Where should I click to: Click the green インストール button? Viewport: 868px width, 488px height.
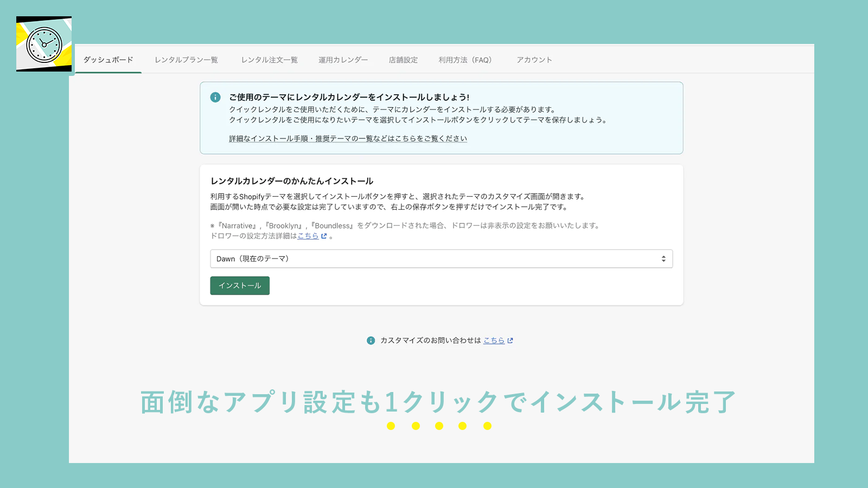point(240,286)
